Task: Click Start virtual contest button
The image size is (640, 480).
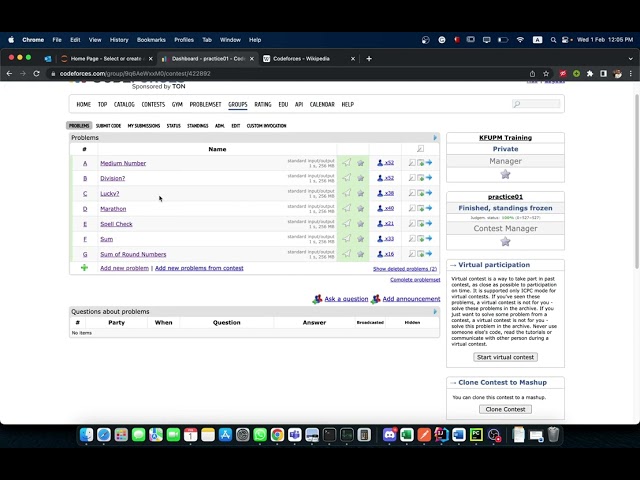Action: coord(505,357)
